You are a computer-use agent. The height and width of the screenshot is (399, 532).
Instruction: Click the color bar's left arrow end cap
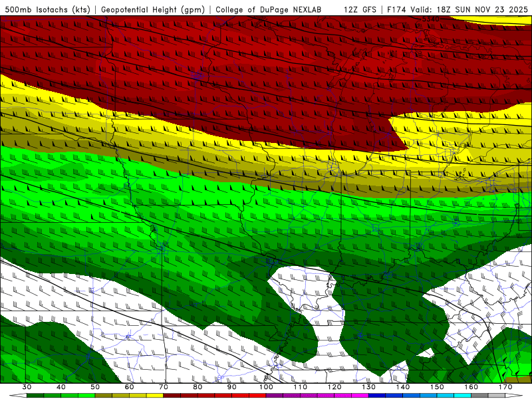(18, 396)
